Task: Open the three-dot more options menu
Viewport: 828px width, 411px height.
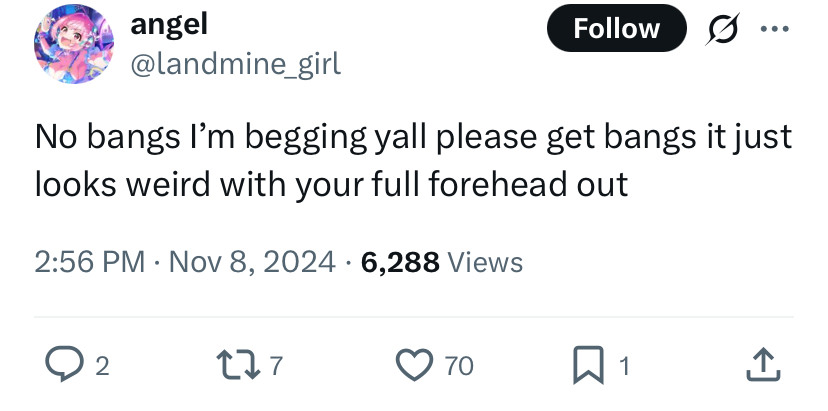Action: [x=775, y=29]
